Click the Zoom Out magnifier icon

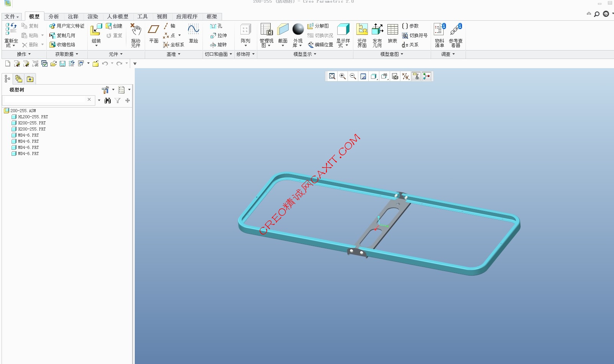click(x=353, y=76)
